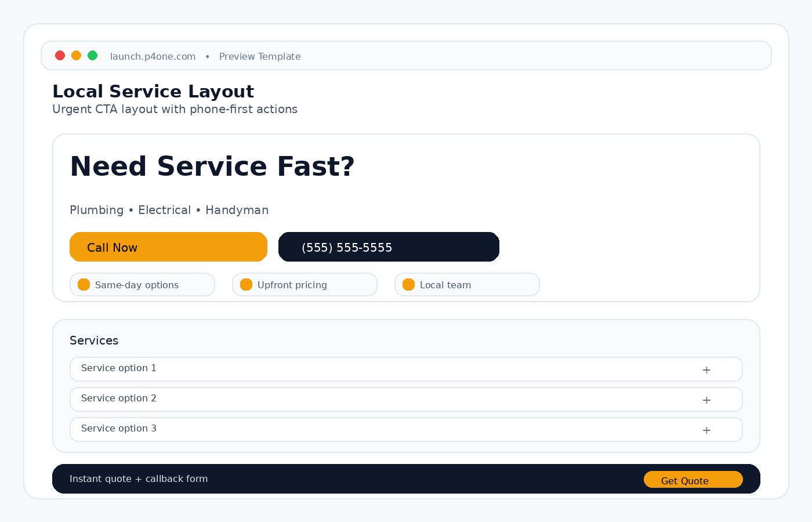Screen dimensions: 812x522
Task: Click the plus icon on Service option 1
Action: (x=706, y=369)
